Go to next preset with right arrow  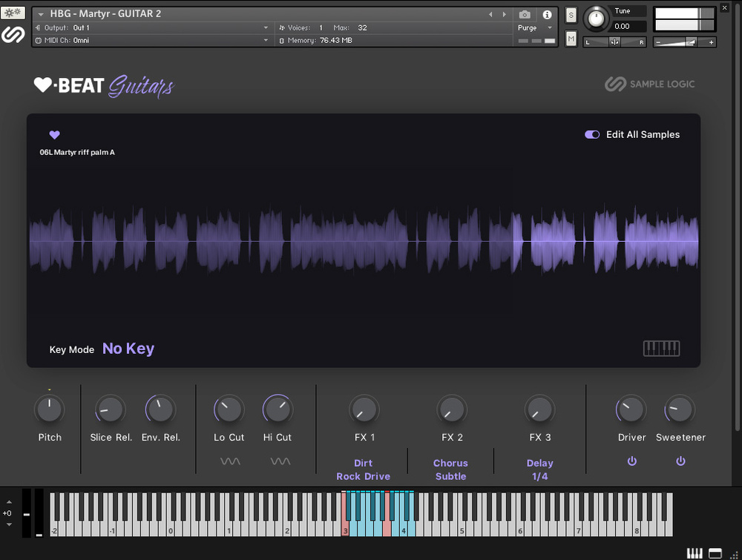pyautogui.click(x=504, y=14)
